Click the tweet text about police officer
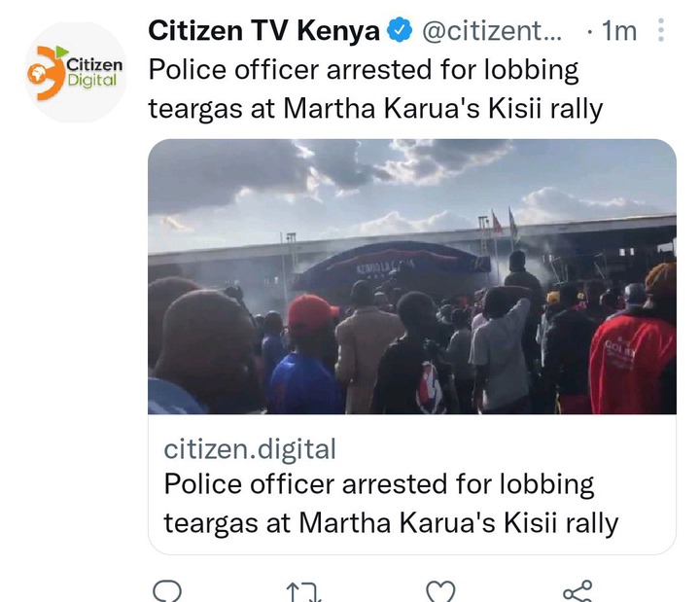Image resolution: width=700 pixels, height=602 pixels. (375, 89)
